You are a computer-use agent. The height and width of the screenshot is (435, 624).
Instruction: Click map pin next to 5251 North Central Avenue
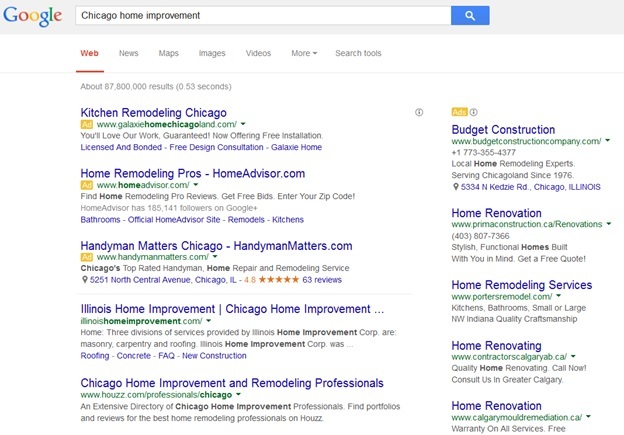pos(84,280)
